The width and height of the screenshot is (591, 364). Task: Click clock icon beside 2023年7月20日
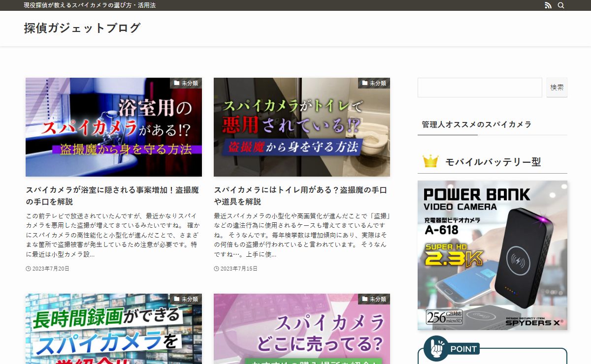(28, 269)
